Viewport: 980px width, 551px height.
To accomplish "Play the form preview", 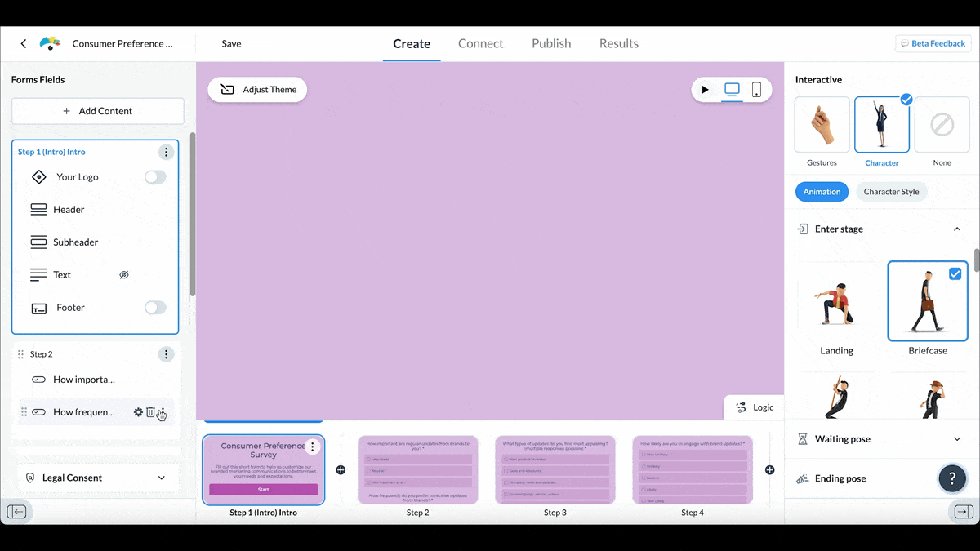I will [x=705, y=90].
